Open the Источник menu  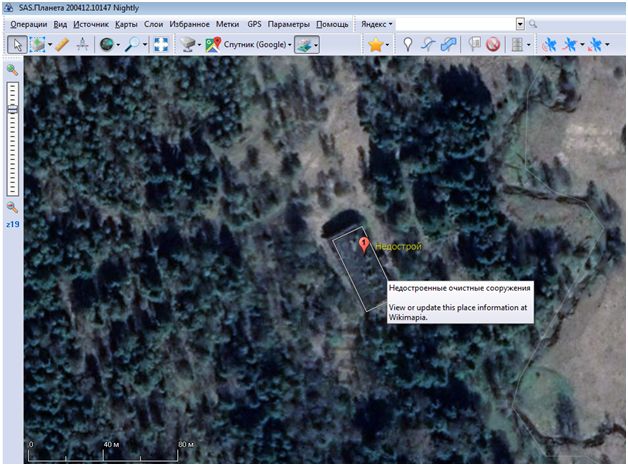[x=91, y=24]
